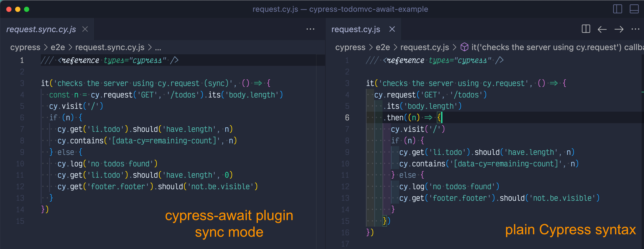Close the request.cy.js tab
Screen dimensions: 644x249
(392, 29)
